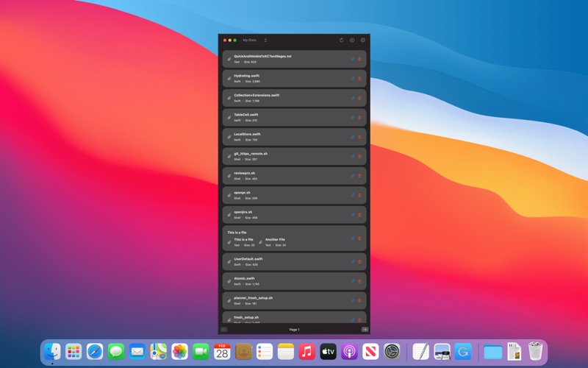Open the Trash in the dock

(x=535, y=351)
